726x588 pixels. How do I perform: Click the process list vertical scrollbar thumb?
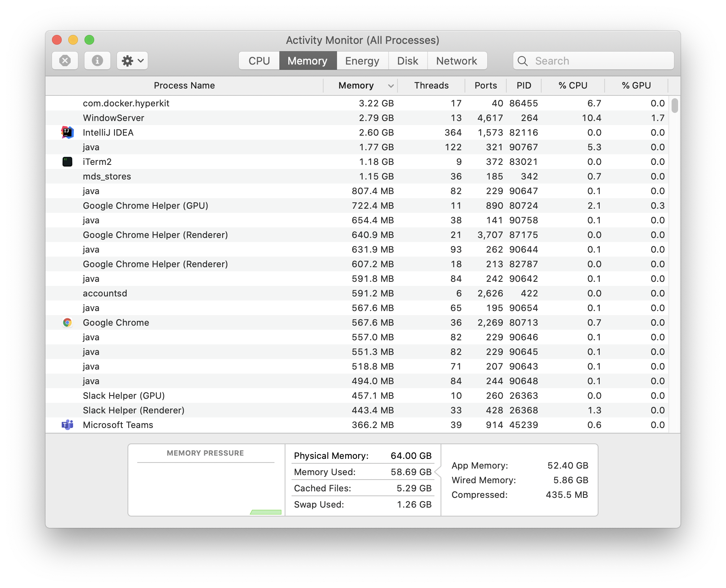click(x=674, y=106)
